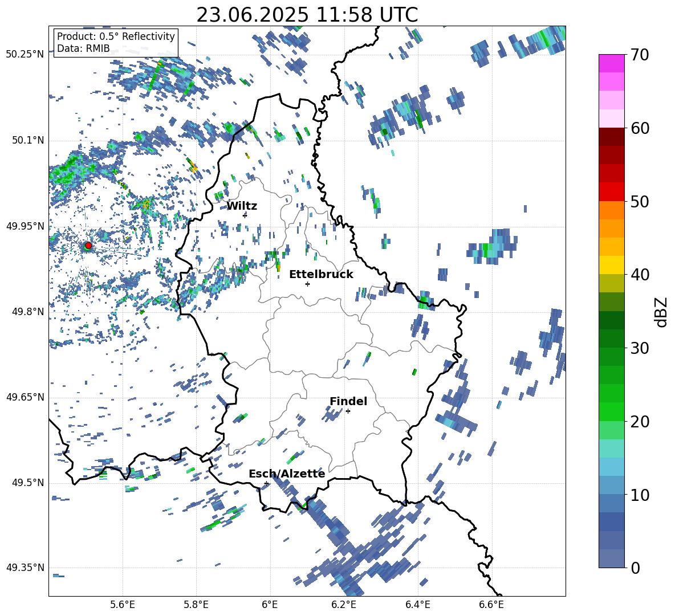Click the 49.8°N latitude tick label
This screenshot has width=675, height=616.
click(28, 312)
